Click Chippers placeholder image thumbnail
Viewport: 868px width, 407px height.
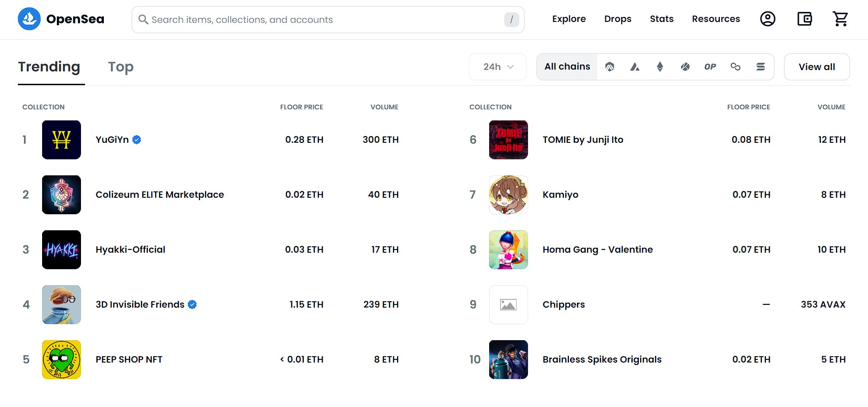[508, 304]
